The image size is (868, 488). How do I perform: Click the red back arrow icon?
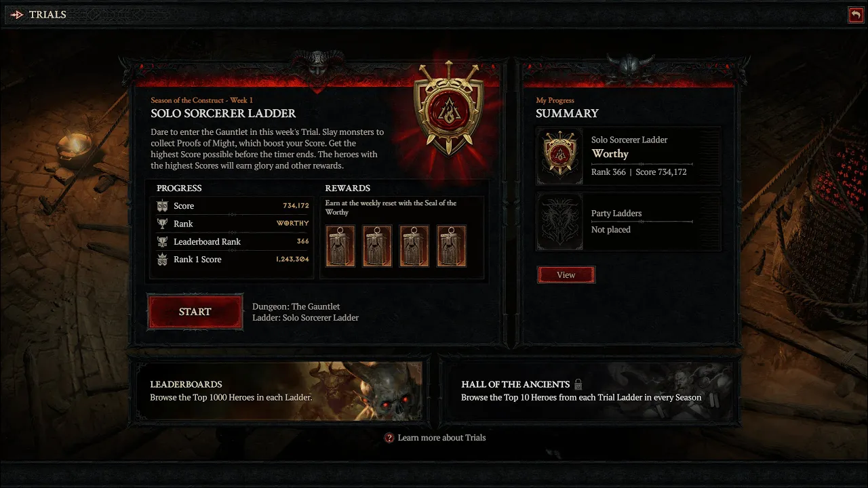pyautogui.click(x=856, y=14)
